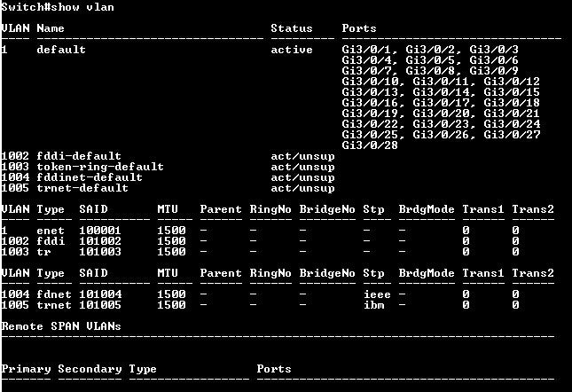Screen dimensions: 572x392
Task: Select 'Ports' header in the Primary/Secondary table
Action: (x=274, y=369)
